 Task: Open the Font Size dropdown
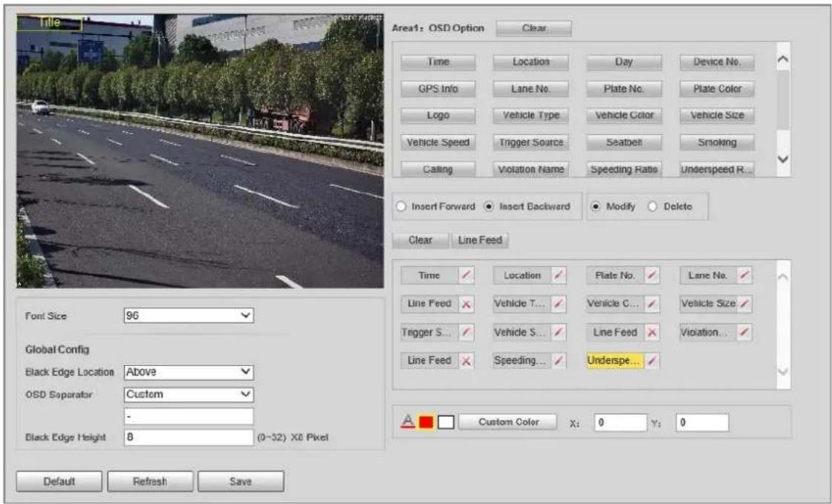[x=189, y=316]
